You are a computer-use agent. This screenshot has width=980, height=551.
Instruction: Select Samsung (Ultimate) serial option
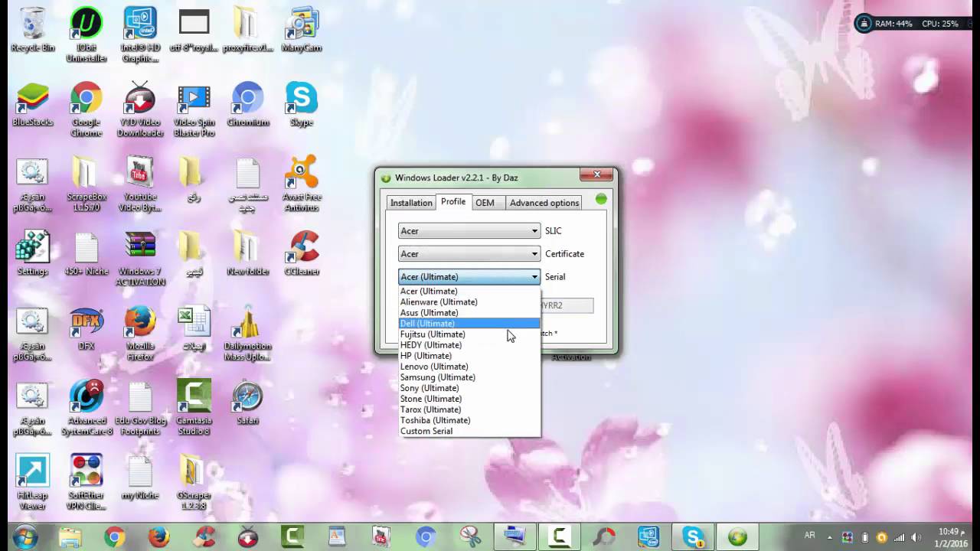pos(469,377)
